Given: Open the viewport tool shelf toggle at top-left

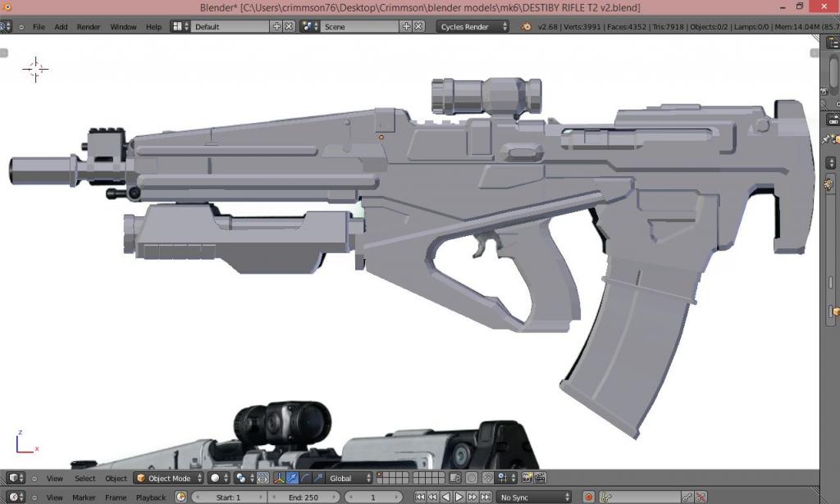Looking at the screenshot, I should [4, 53].
